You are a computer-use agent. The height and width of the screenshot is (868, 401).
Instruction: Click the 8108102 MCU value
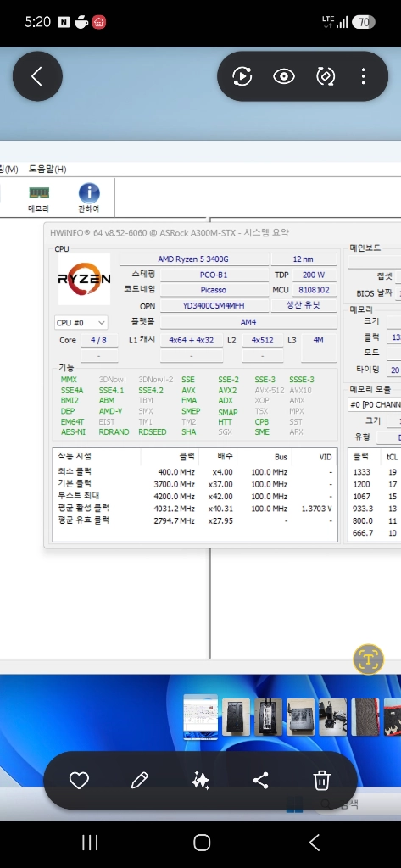coord(314,290)
